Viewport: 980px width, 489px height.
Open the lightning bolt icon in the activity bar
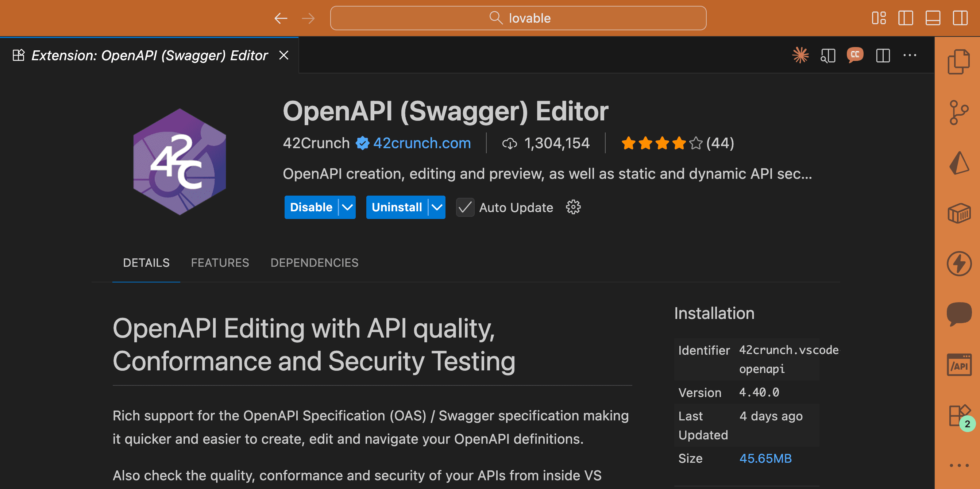click(x=959, y=263)
